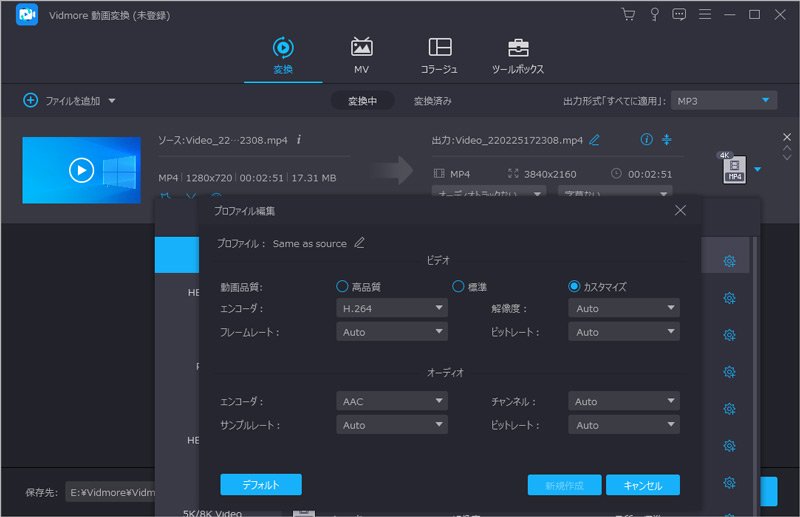Open the hamburger menu icon
The width and height of the screenshot is (800, 517).
coord(705,14)
